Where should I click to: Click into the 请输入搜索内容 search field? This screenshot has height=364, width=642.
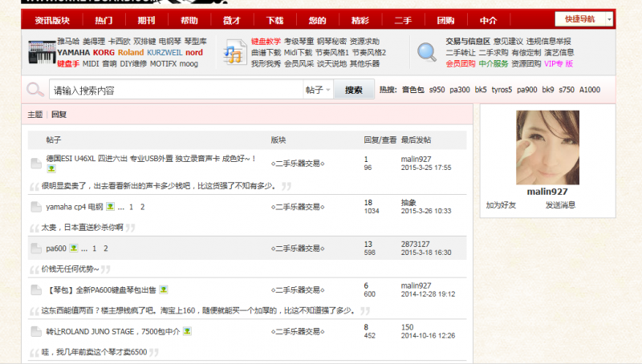tap(175, 90)
